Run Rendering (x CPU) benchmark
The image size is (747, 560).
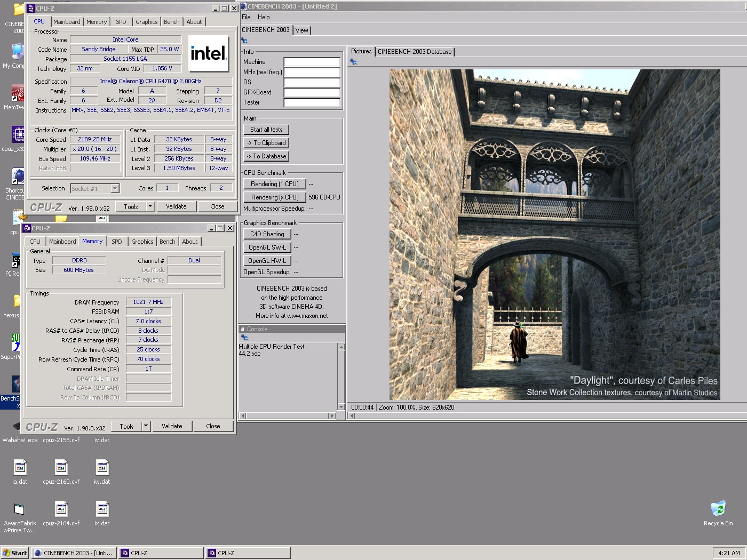click(x=275, y=197)
